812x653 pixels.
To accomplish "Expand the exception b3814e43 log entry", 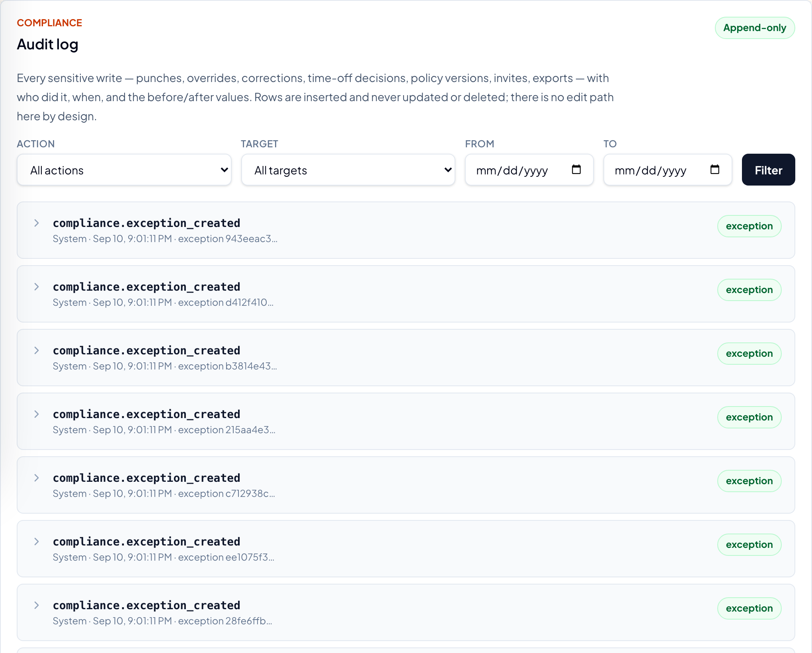I will [x=37, y=350].
